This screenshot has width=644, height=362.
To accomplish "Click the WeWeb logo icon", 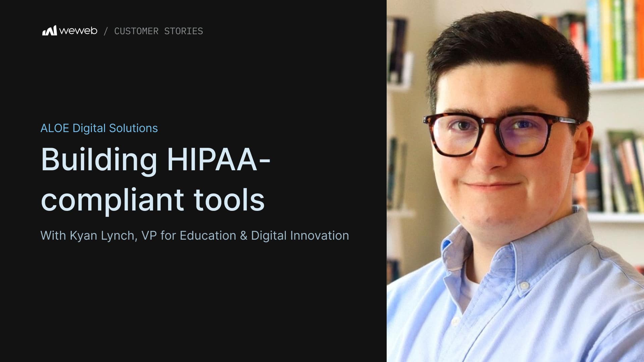I will [49, 31].
